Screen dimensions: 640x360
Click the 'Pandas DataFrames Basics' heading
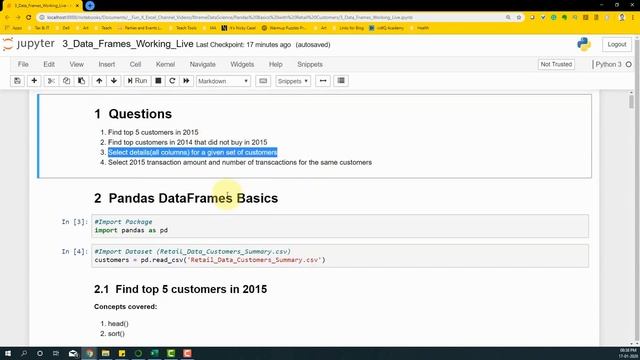tap(186, 198)
